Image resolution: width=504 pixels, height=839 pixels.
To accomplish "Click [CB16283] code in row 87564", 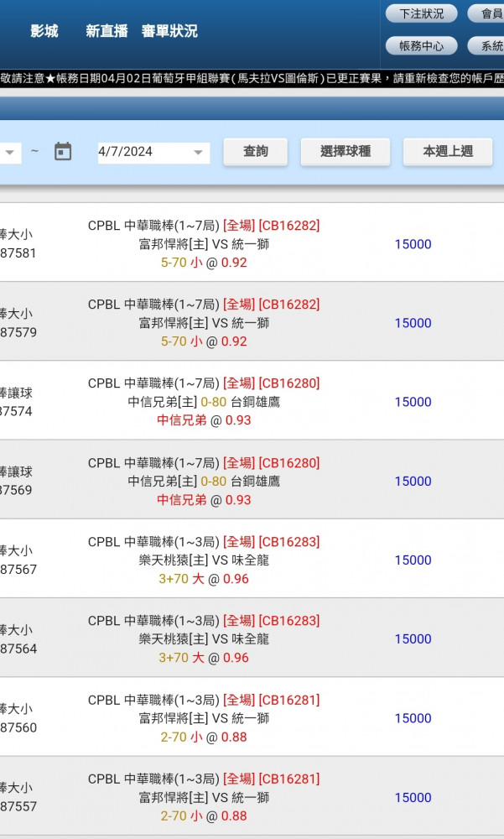I will click(289, 621).
